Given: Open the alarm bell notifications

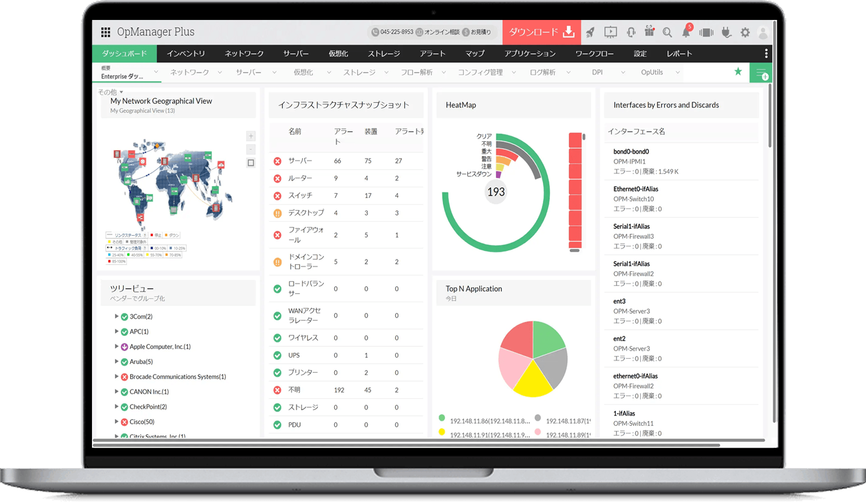Looking at the screenshot, I should coord(686,31).
